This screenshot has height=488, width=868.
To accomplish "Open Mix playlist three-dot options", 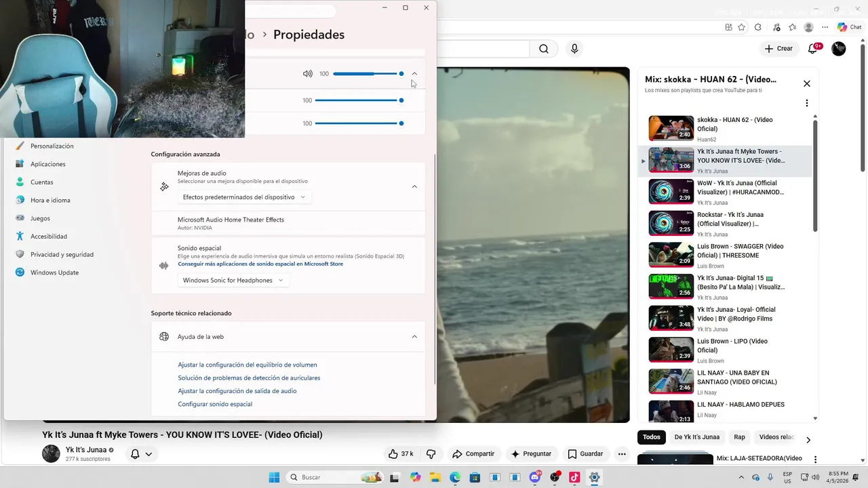I will [807, 103].
